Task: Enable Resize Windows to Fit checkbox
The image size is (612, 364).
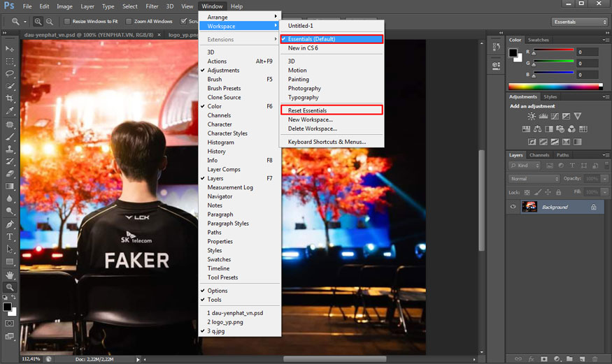Action: click(67, 22)
